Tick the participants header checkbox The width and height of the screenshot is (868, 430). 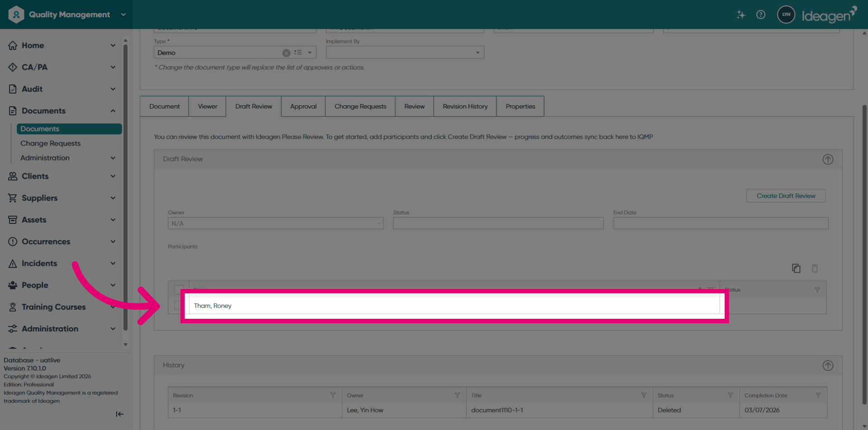click(x=179, y=289)
